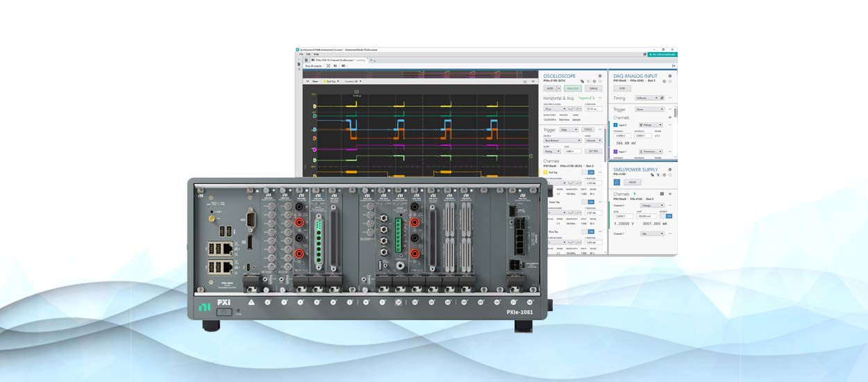Open the Trigger type Edge dropdown
The width and height of the screenshot is (868, 382).
(569, 129)
